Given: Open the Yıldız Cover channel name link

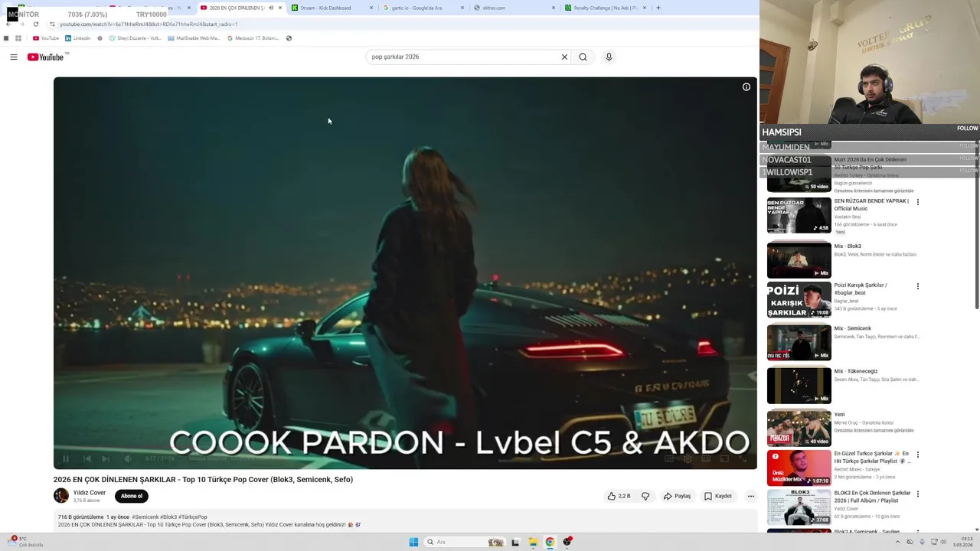Looking at the screenshot, I should (90, 493).
